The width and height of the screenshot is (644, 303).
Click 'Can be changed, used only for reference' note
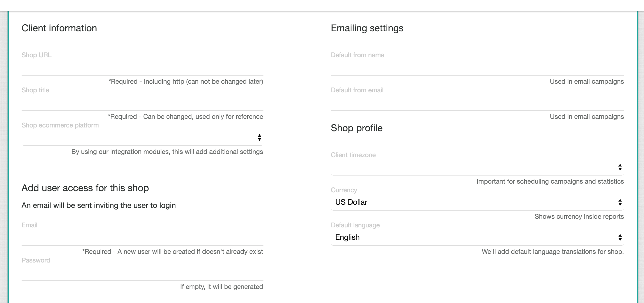point(203,117)
